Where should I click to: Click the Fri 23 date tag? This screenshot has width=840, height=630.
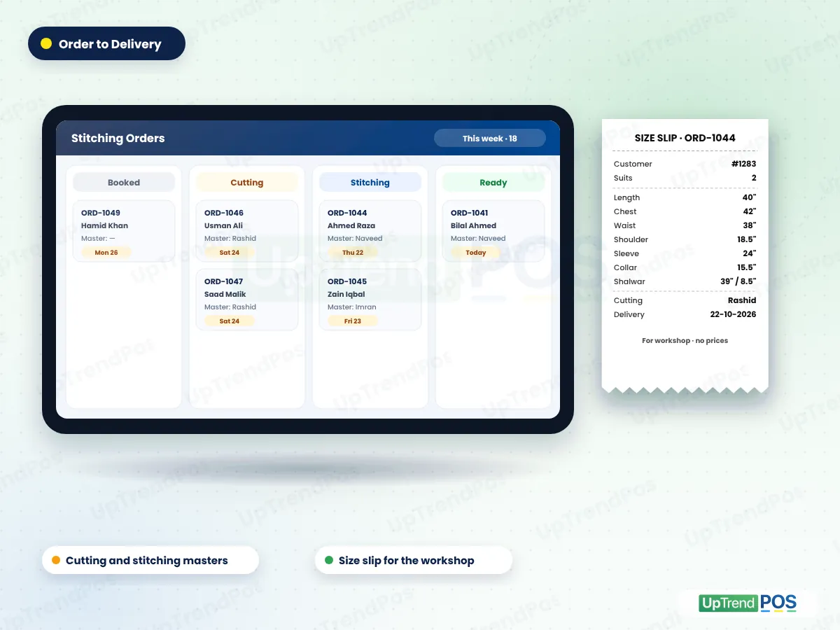coord(353,321)
